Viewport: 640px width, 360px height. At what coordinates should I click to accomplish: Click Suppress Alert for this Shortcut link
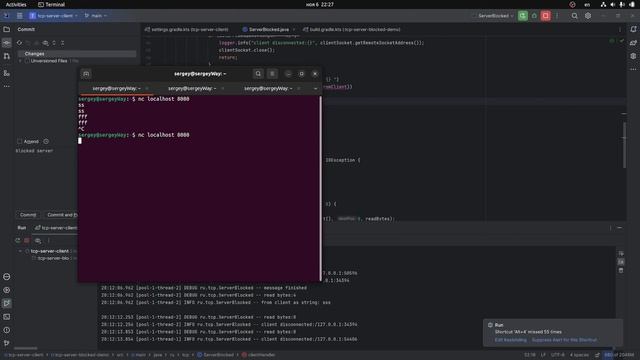click(564, 340)
